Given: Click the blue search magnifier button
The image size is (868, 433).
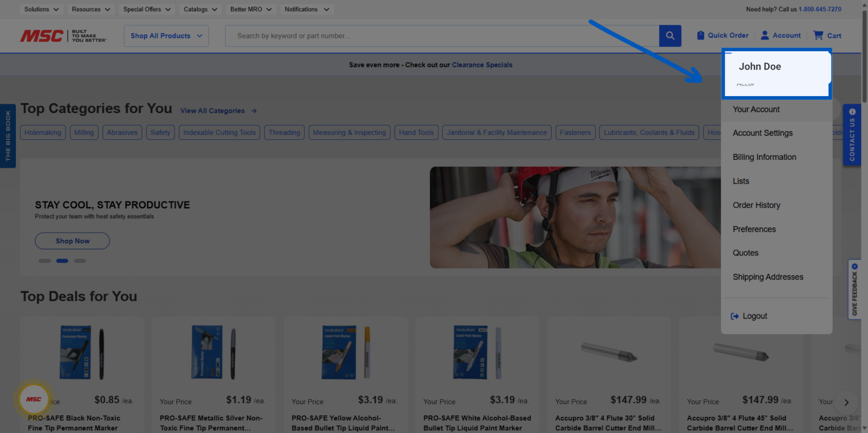Looking at the screenshot, I should click(x=670, y=36).
